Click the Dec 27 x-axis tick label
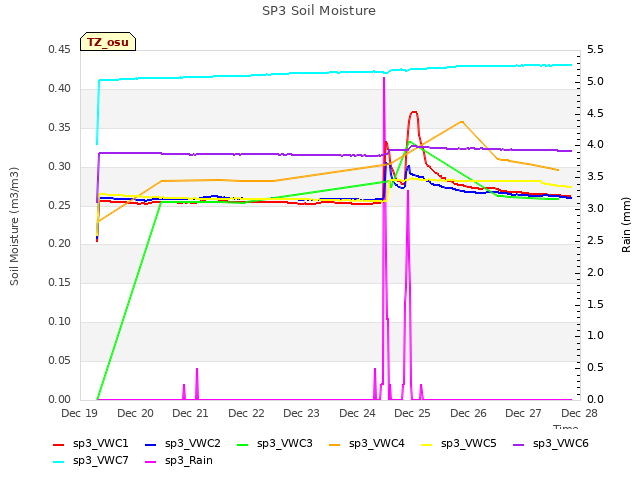The height and width of the screenshot is (480, 640). click(523, 413)
